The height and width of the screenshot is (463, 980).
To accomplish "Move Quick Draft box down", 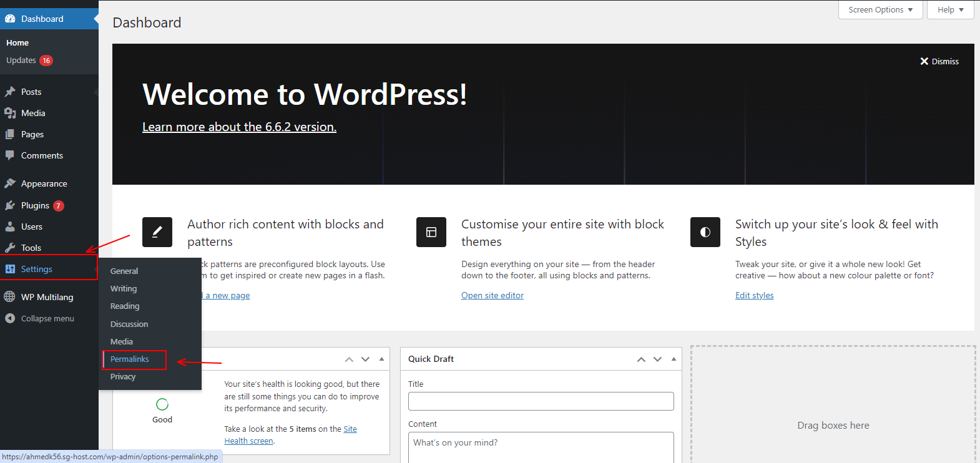I will (657, 359).
